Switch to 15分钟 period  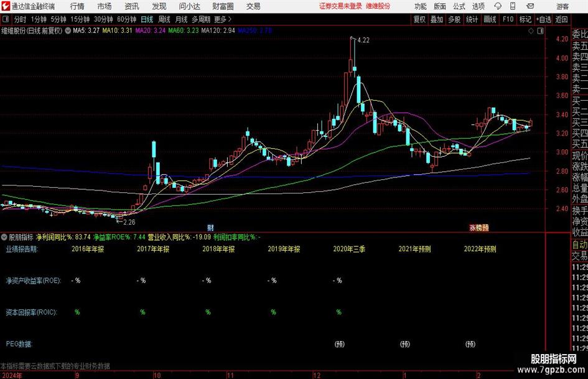pyautogui.click(x=80, y=19)
